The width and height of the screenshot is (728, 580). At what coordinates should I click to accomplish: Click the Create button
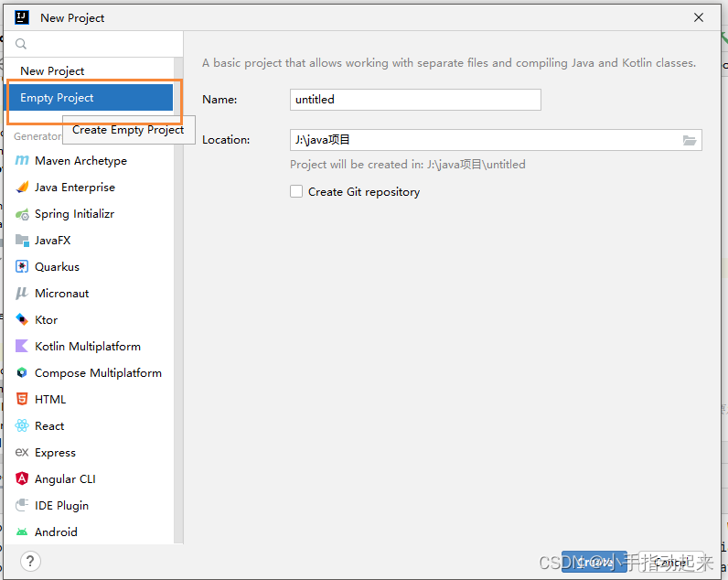pos(594,562)
